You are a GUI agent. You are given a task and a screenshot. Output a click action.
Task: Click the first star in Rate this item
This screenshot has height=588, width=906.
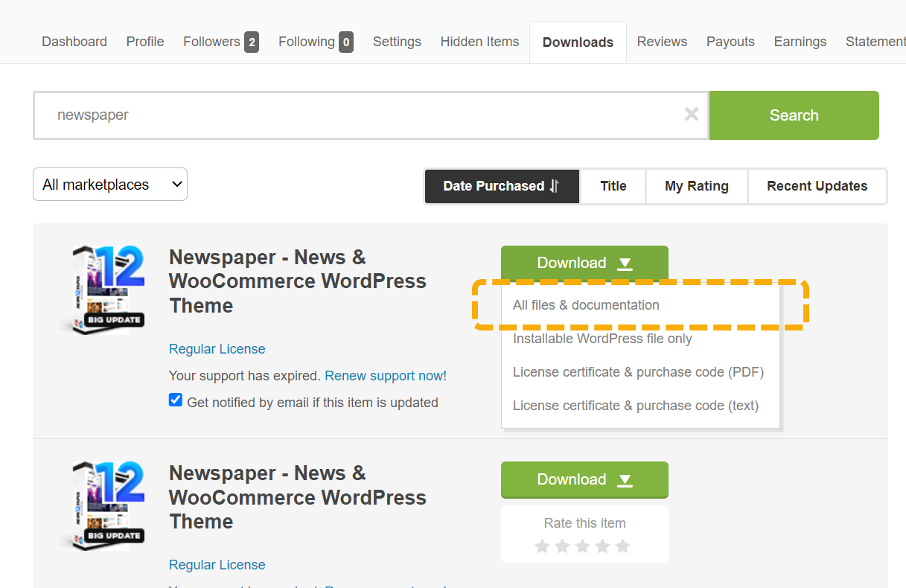(543, 546)
